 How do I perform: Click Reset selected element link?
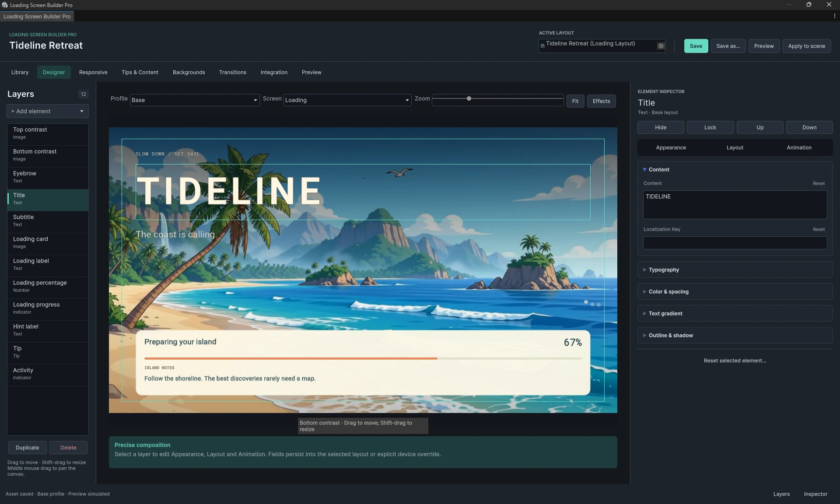pyautogui.click(x=735, y=360)
